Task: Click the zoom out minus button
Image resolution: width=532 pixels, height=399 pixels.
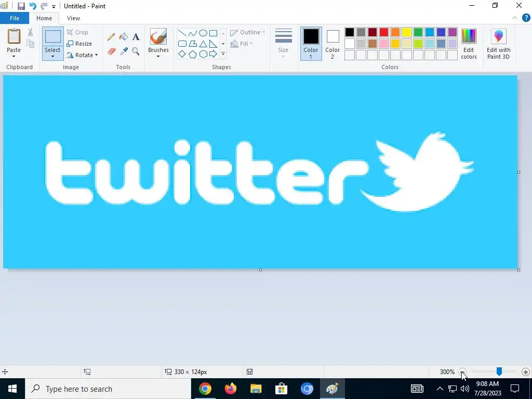Action: (462, 372)
